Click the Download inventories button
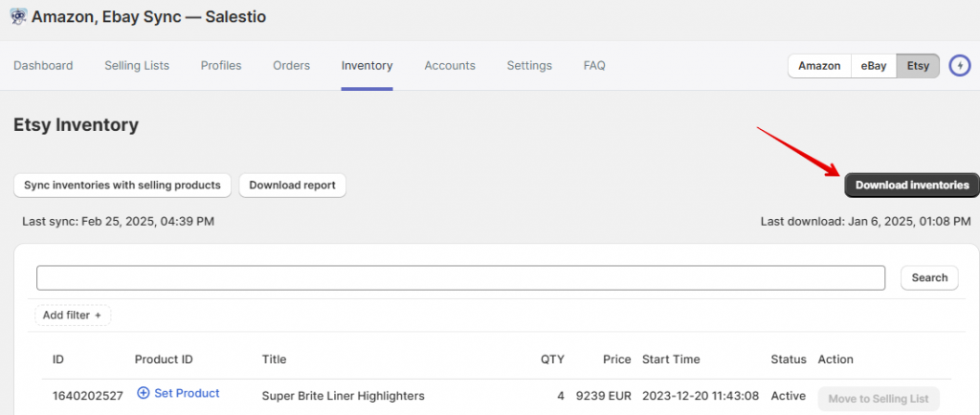The image size is (980, 415). 912,186
